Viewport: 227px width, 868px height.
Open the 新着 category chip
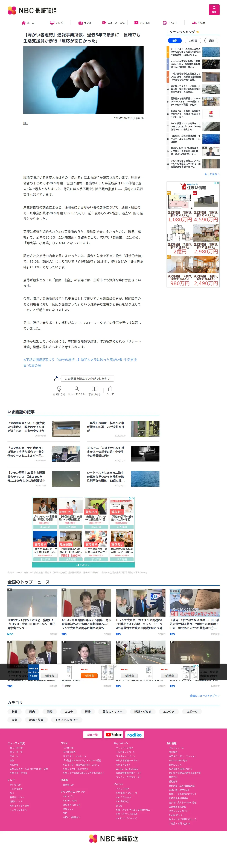[14, 712]
